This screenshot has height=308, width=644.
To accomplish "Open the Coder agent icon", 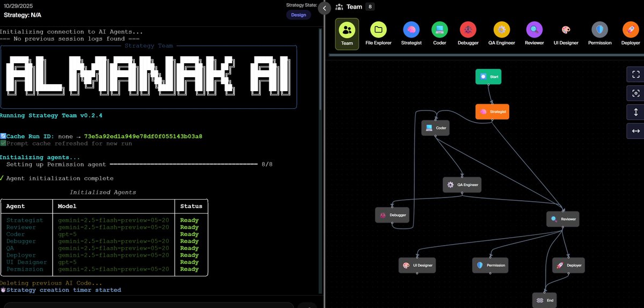I will pos(439,30).
